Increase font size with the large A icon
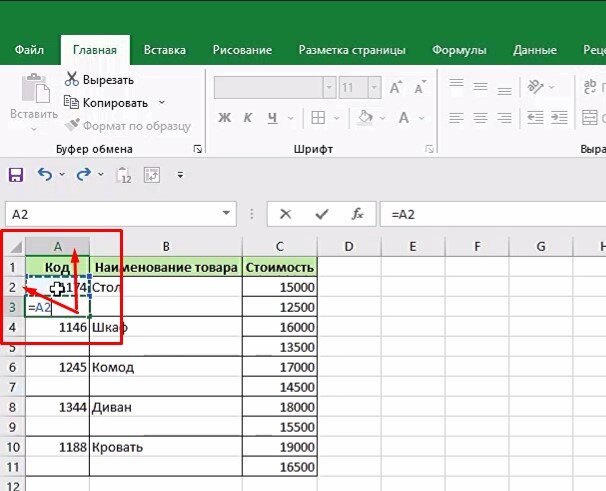 pyautogui.click(x=396, y=88)
